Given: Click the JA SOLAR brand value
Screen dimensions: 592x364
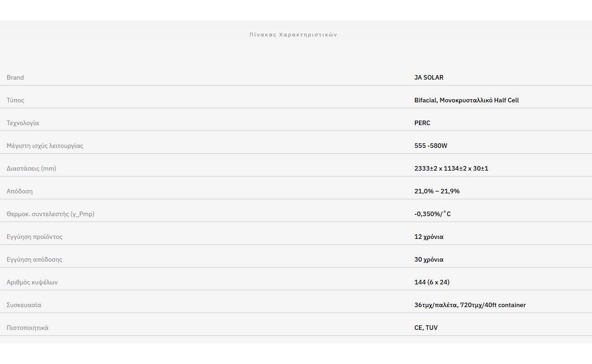Looking at the screenshot, I should (x=429, y=77).
